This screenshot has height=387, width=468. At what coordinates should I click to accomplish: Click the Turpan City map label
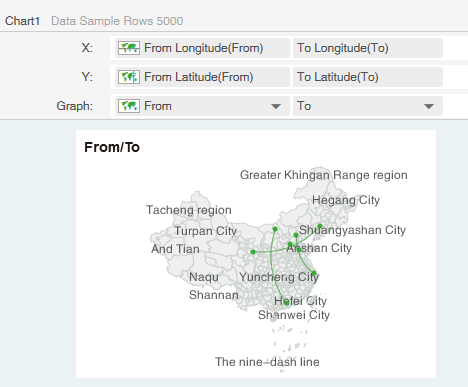[205, 231]
